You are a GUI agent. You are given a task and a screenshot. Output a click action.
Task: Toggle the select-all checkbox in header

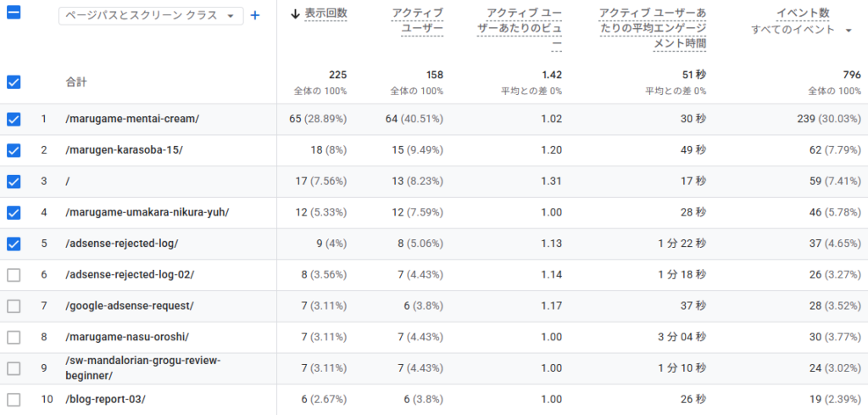(x=14, y=12)
